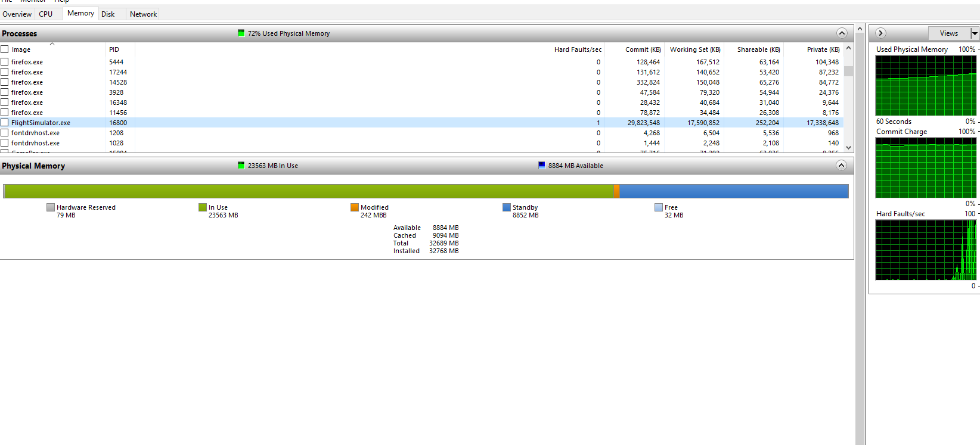
Task: Click the Free memory legend swatch
Action: 659,207
